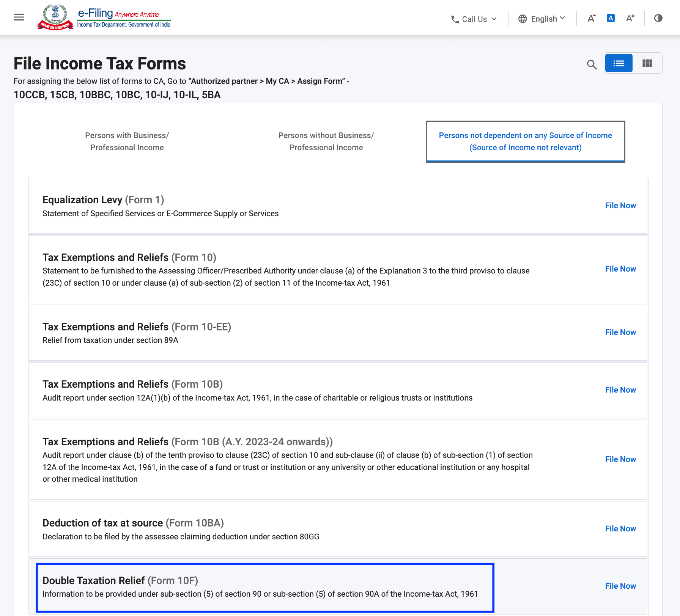Increase font size with A+ icon
This screenshot has width=680, height=616.
click(x=630, y=18)
